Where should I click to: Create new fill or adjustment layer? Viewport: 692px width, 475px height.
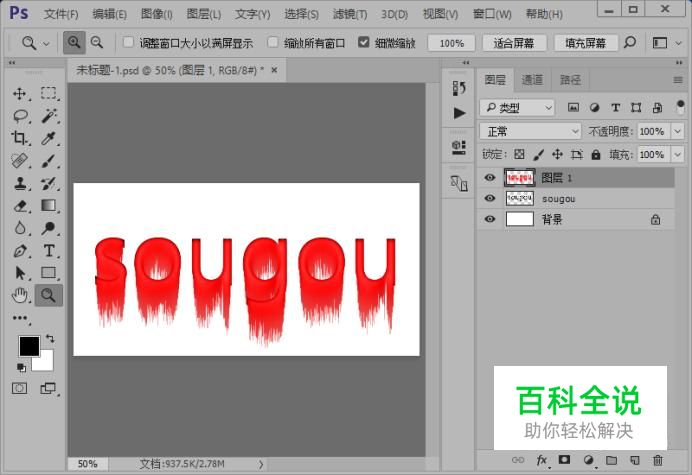click(x=588, y=460)
